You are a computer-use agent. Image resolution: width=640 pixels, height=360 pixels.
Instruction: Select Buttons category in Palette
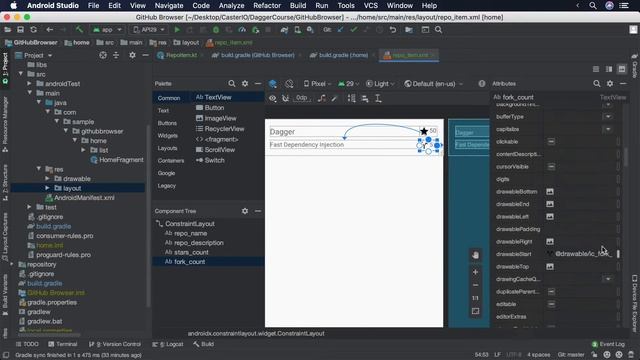point(167,123)
